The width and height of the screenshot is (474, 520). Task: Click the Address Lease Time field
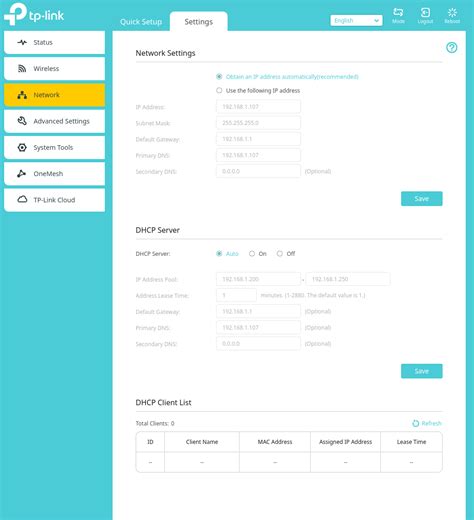coord(236,295)
